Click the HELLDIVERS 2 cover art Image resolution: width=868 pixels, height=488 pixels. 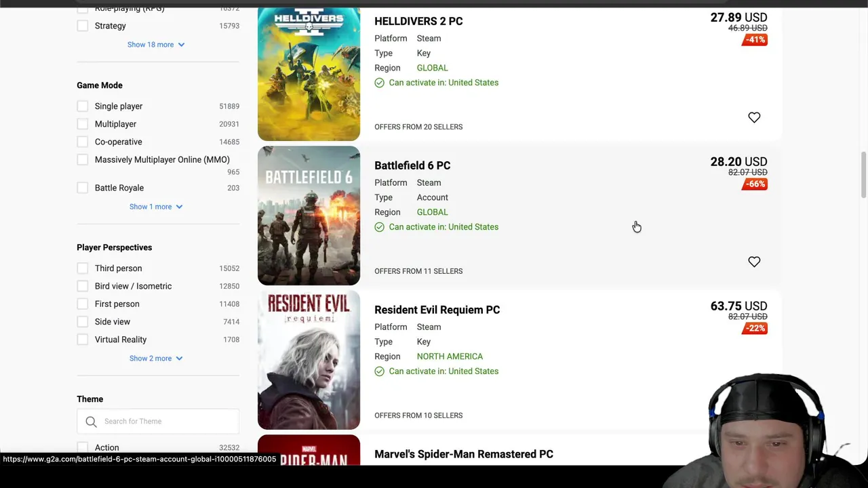click(309, 73)
